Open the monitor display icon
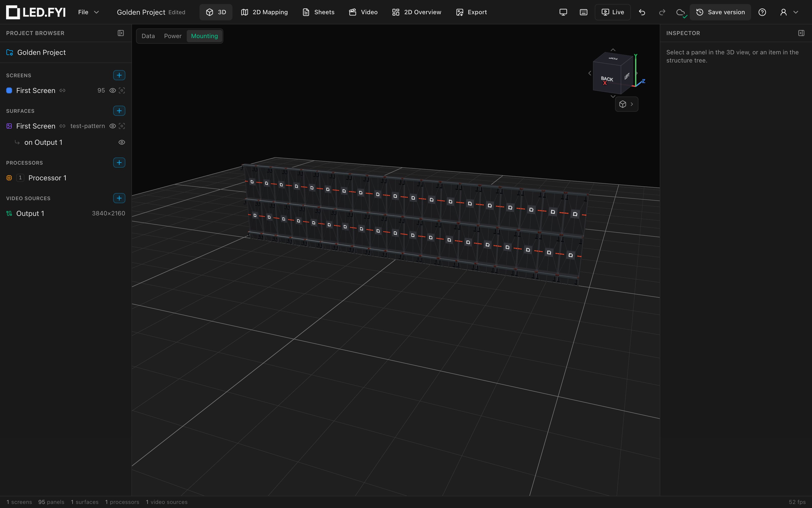The height and width of the screenshot is (508, 812). [563, 12]
